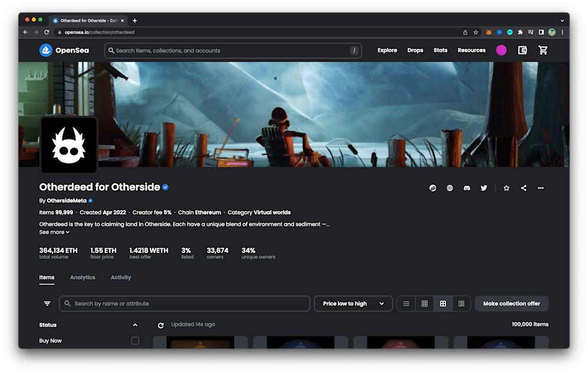
Task: Visit the collection website globe icon
Action: pos(450,188)
